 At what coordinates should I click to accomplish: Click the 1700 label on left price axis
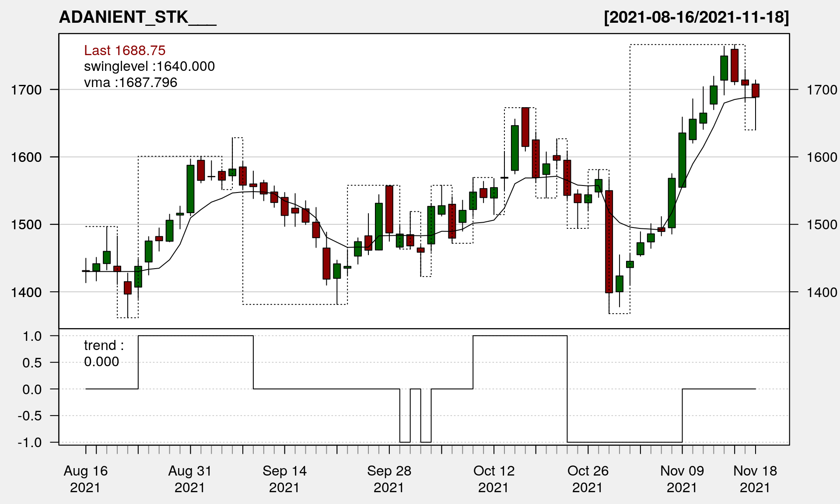pyautogui.click(x=26, y=90)
